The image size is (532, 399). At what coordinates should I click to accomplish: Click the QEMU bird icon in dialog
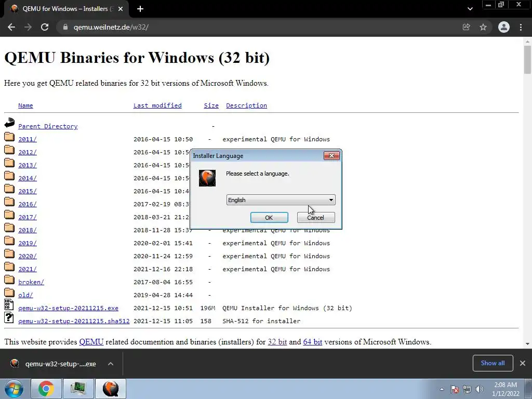pyautogui.click(x=207, y=178)
